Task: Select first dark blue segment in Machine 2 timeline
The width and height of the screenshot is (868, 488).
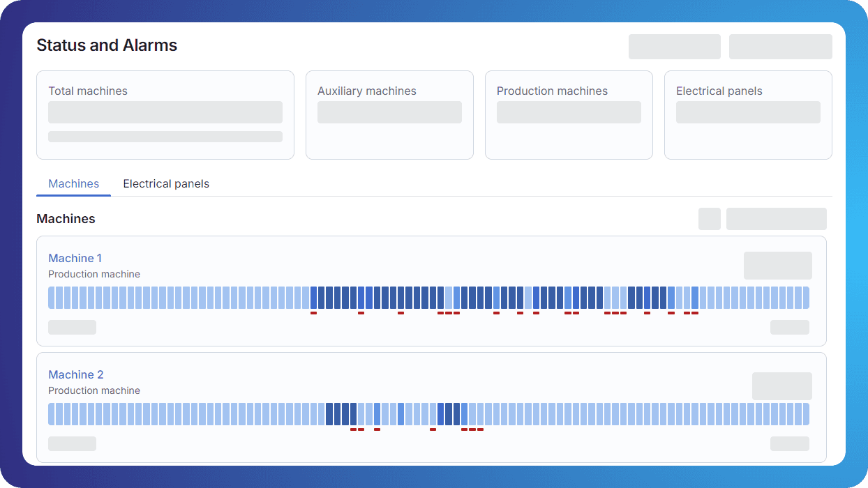Action: click(x=329, y=414)
